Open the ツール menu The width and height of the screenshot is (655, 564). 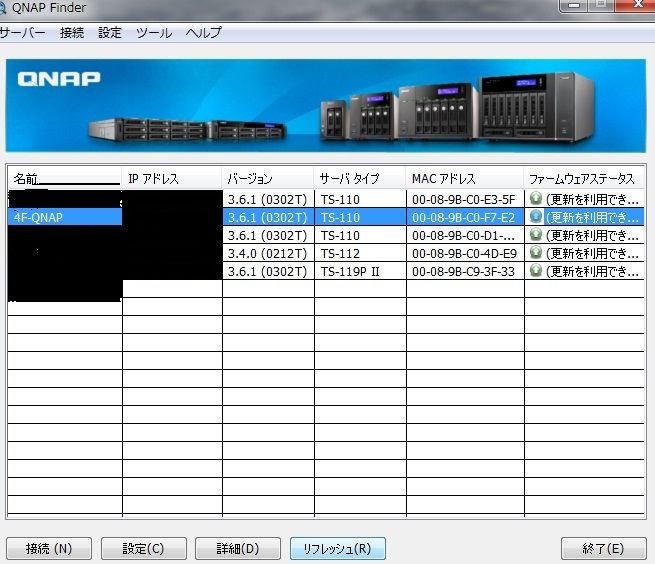[154, 33]
